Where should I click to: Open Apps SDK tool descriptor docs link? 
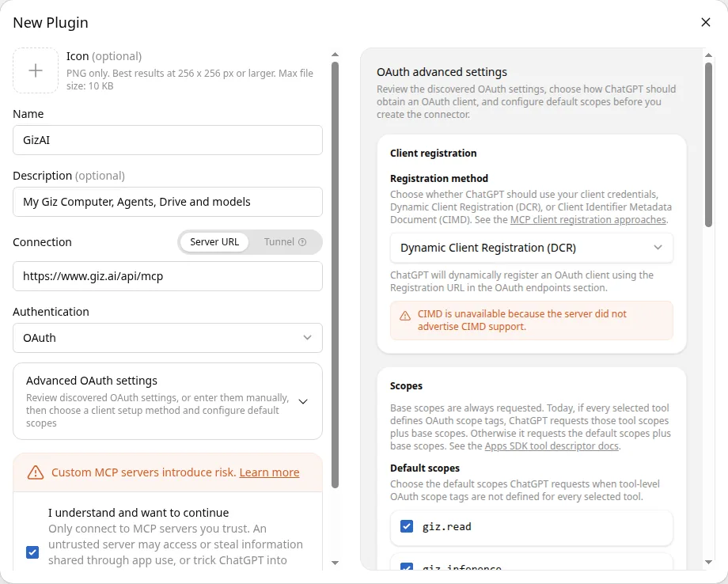click(552, 446)
